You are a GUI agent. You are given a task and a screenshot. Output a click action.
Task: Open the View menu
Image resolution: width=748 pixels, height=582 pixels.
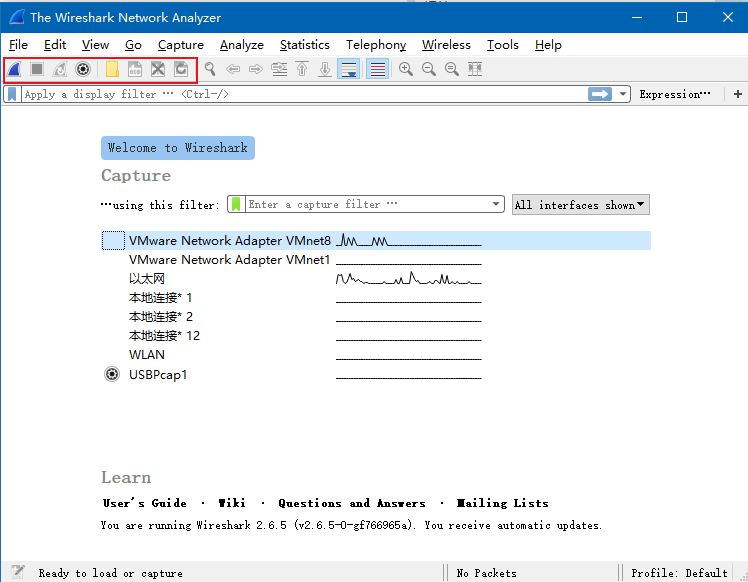(95, 45)
